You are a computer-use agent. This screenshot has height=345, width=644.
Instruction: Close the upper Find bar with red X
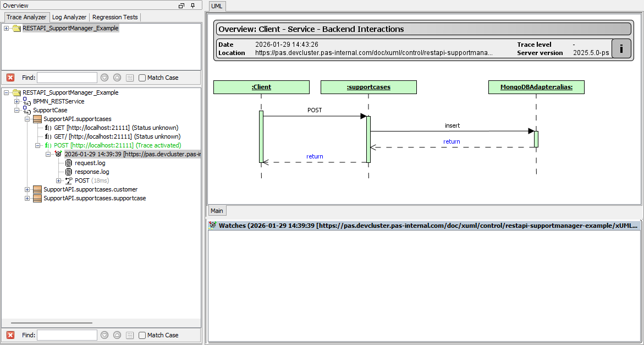point(10,78)
